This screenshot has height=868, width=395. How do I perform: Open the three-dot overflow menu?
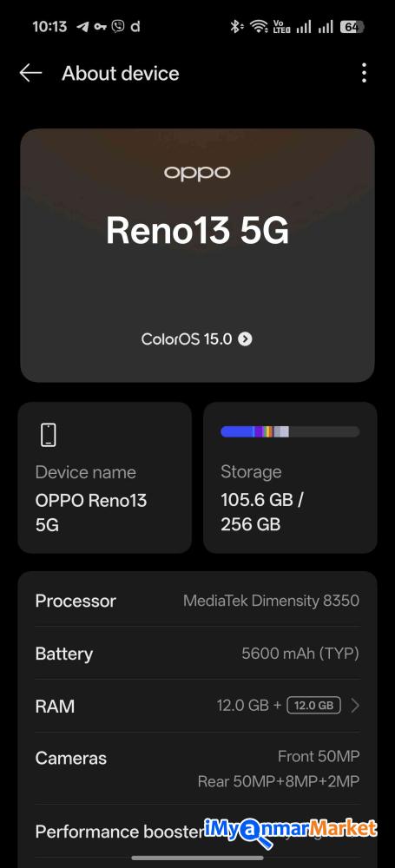click(364, 73)
